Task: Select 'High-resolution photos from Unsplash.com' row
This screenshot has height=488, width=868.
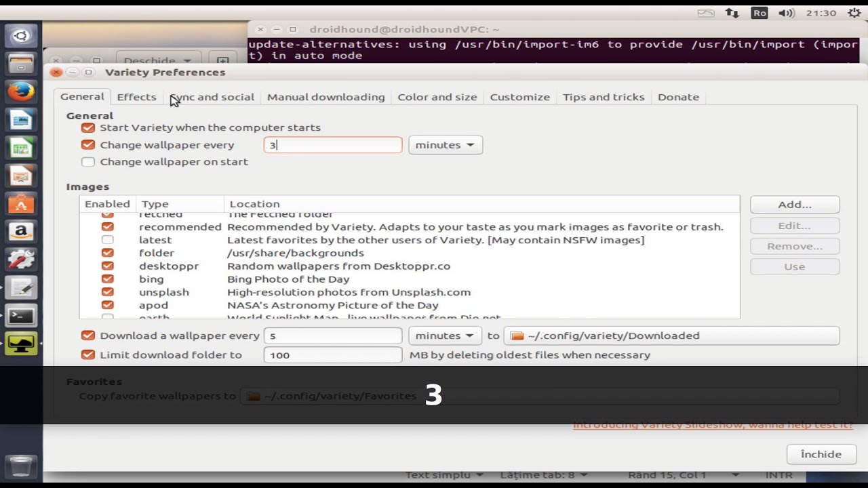Action: [410, 292]
